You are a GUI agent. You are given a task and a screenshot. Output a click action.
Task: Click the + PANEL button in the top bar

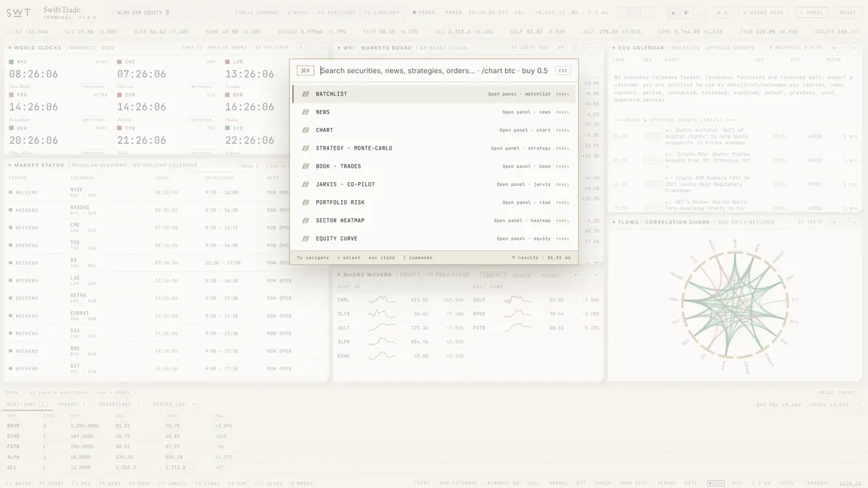812,12
